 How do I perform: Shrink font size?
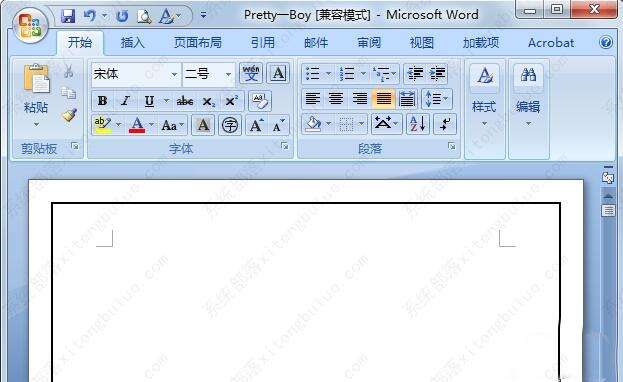279,126
